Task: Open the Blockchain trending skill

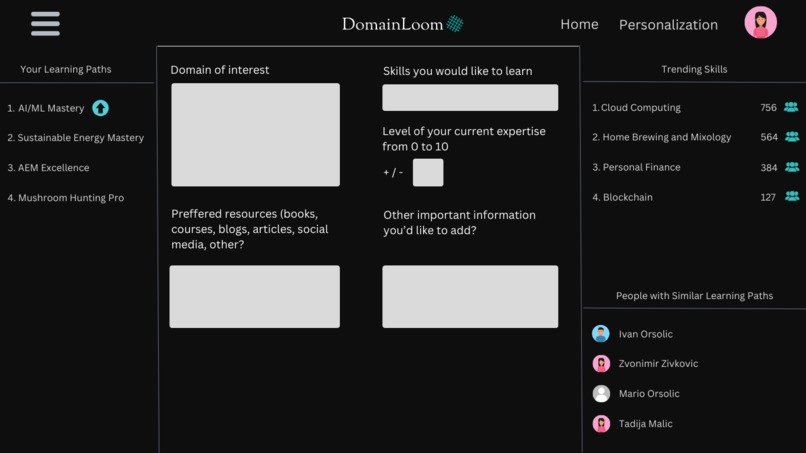Action: click(x=622, y=197)
